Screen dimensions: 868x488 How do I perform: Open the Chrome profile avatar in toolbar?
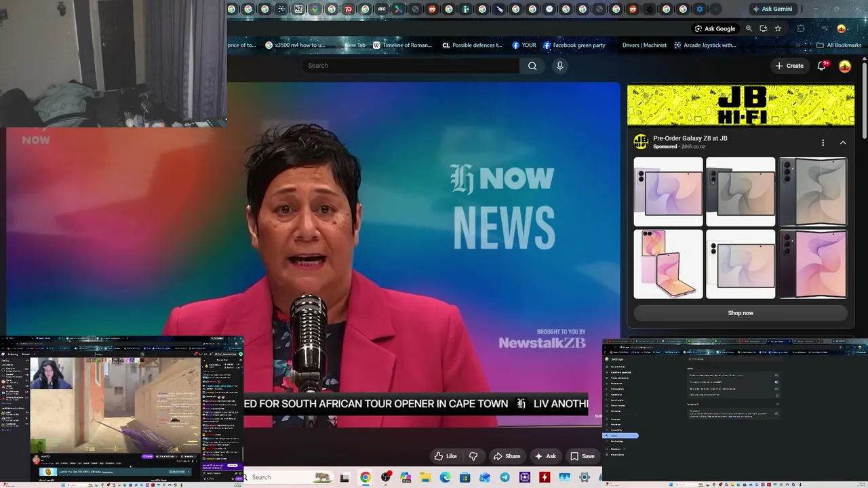point(842,28)
